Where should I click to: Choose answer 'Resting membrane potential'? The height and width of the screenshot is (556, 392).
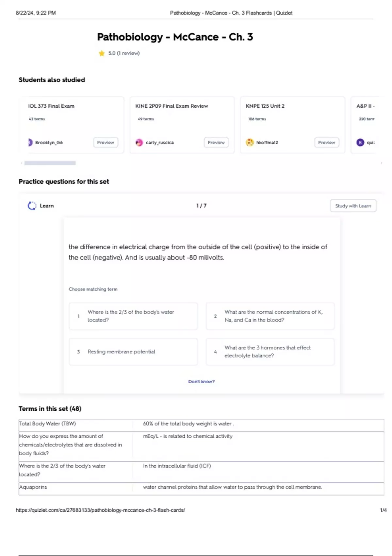pyautogui.click(x=133, y=352)
